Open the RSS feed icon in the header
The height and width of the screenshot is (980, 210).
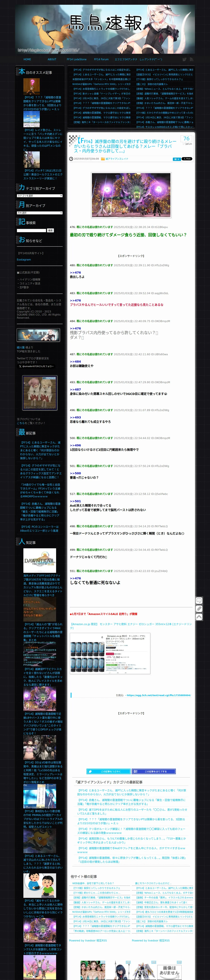(191, 59)
